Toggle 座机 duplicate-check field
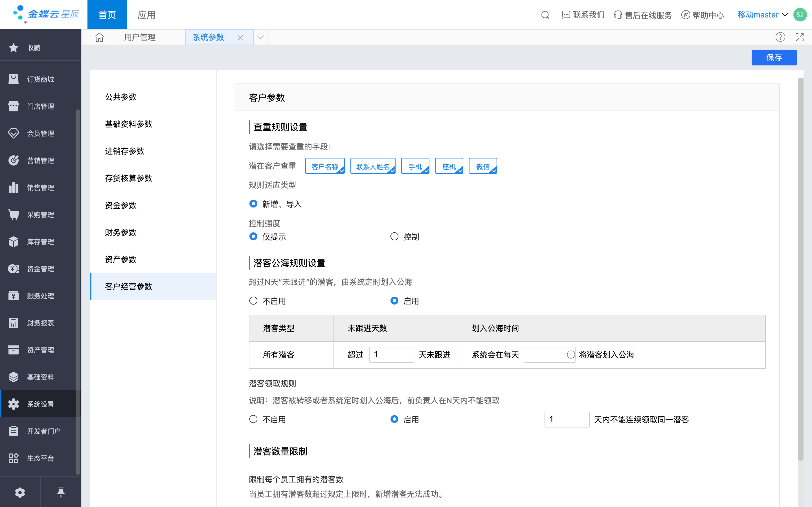The width and height of the screenshot is (812, 507). pos(449,166)
